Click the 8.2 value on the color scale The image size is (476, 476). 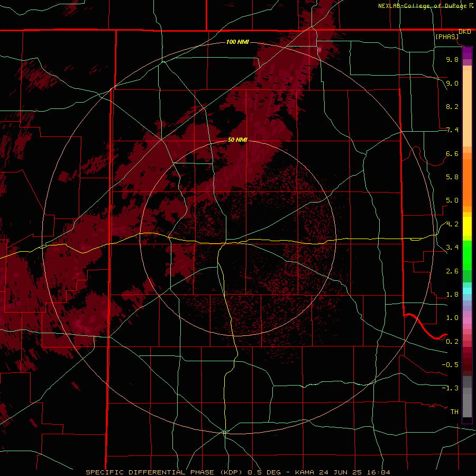452,107
